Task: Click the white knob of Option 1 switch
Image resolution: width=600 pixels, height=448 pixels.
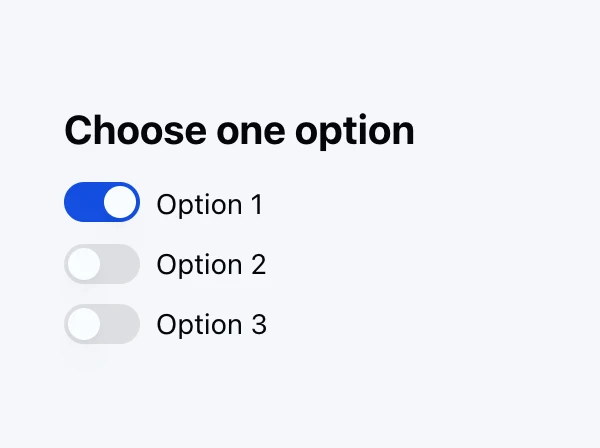Action: pyautogui.click(x=120, y=202)
